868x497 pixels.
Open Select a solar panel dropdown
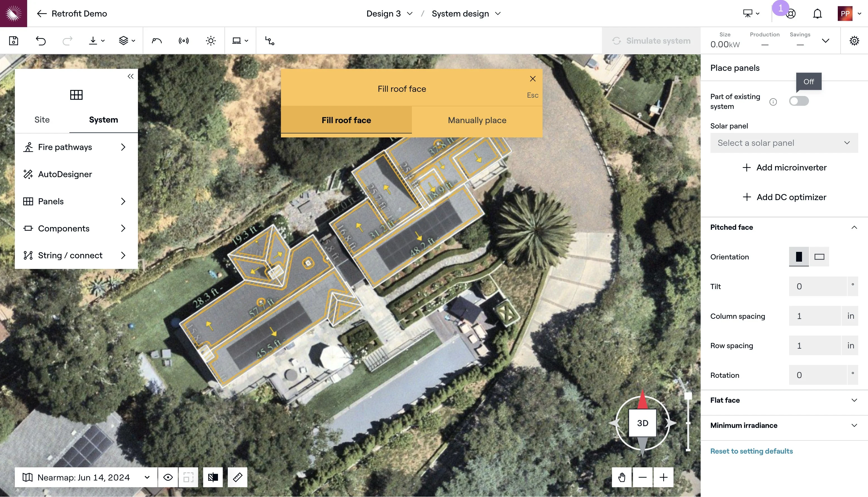pos(784,143)
